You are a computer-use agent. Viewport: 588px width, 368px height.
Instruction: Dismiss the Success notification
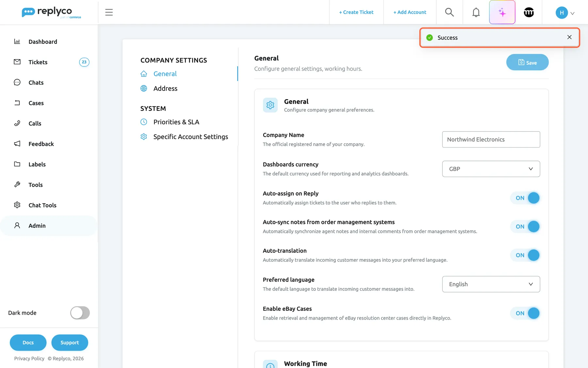[569, 37]
